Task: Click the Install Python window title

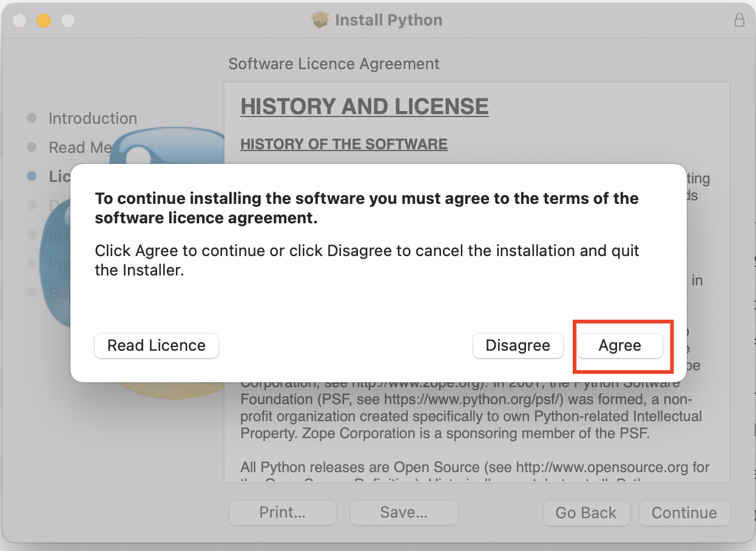Action: tap(389, 20)
